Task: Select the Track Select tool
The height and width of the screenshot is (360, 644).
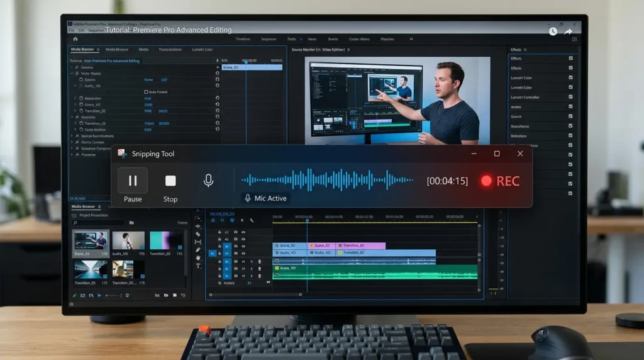Action: [x=198, y=218]
